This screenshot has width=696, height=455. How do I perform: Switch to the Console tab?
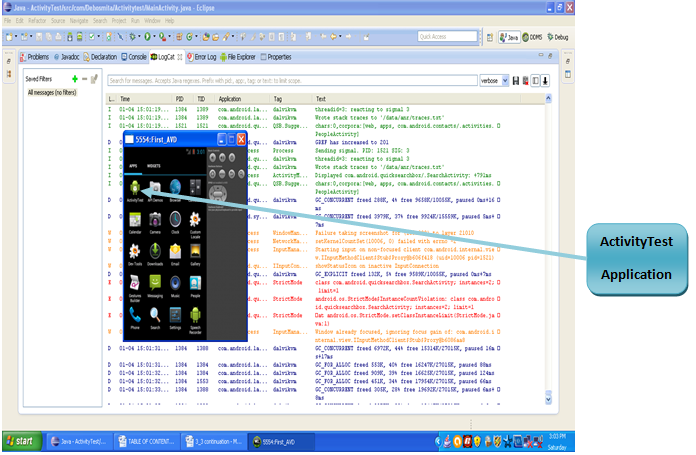pos(134,57)
